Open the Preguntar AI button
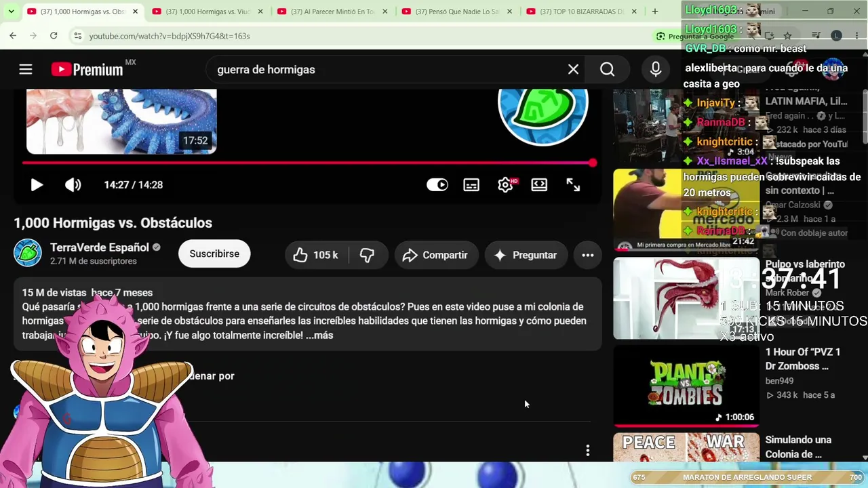 (x=526, y=255)
